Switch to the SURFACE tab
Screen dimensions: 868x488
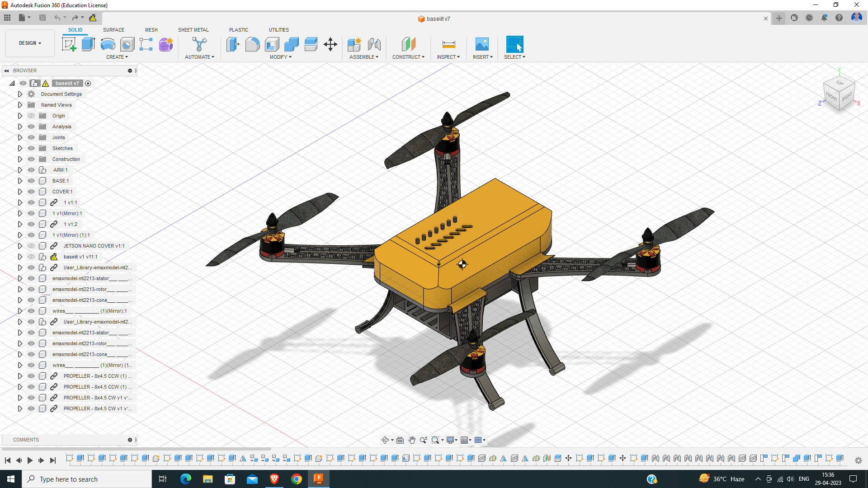(x=113, y=30)
